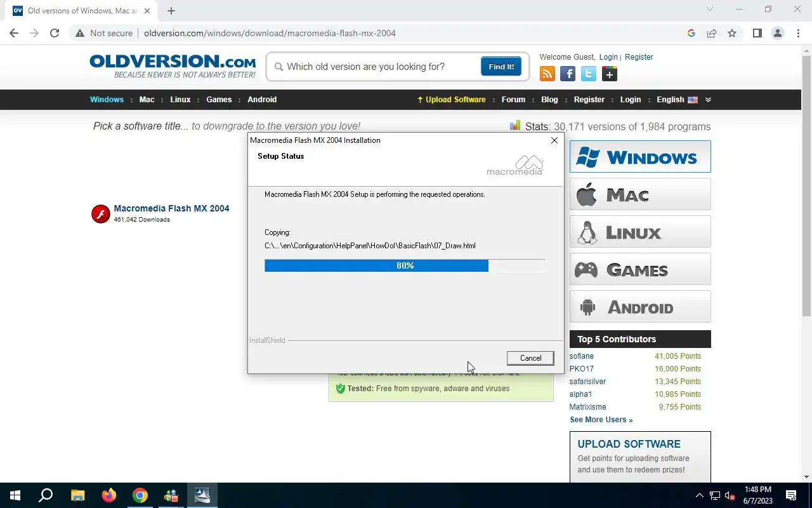Viewport: 812px width, 508px height.
Task: Open the Android navigation item
Action: pyautogui.click(x=262, y=100)
